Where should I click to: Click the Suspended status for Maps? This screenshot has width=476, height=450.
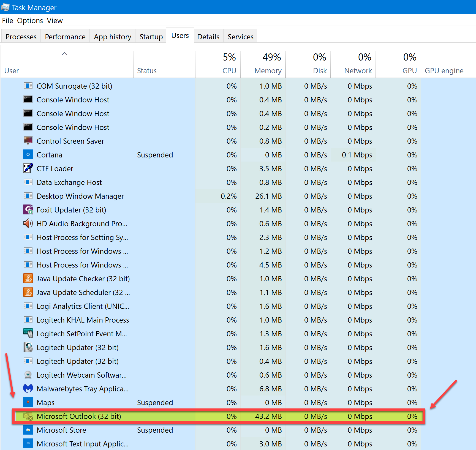155,402
